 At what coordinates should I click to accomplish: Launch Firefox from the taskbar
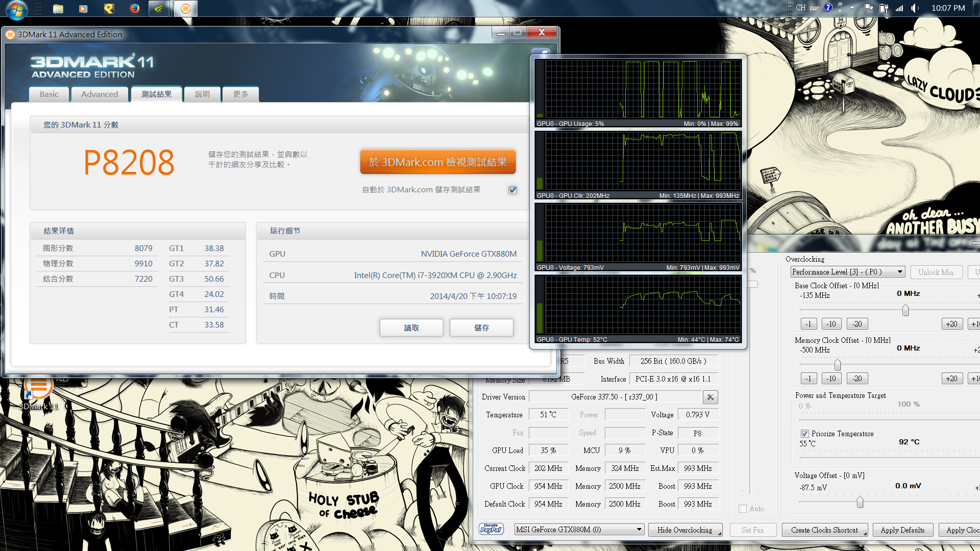tap(135, 9)
